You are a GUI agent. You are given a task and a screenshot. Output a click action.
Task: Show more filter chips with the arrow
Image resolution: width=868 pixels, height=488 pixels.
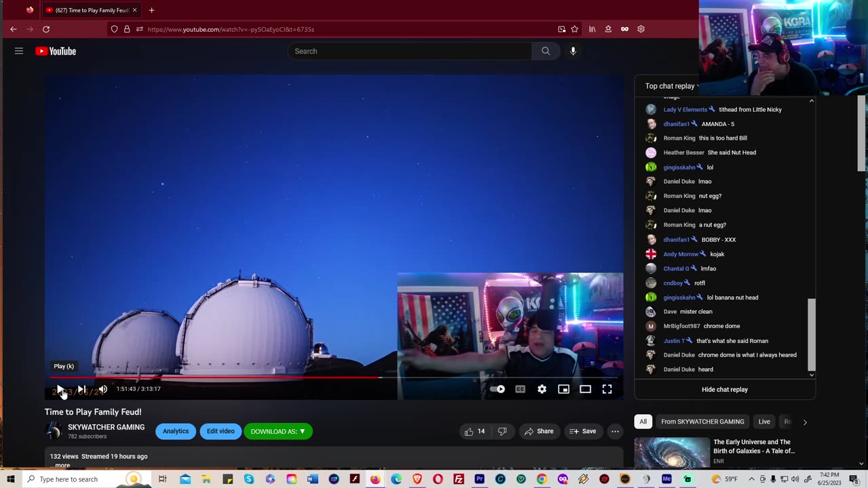[805, 422]
